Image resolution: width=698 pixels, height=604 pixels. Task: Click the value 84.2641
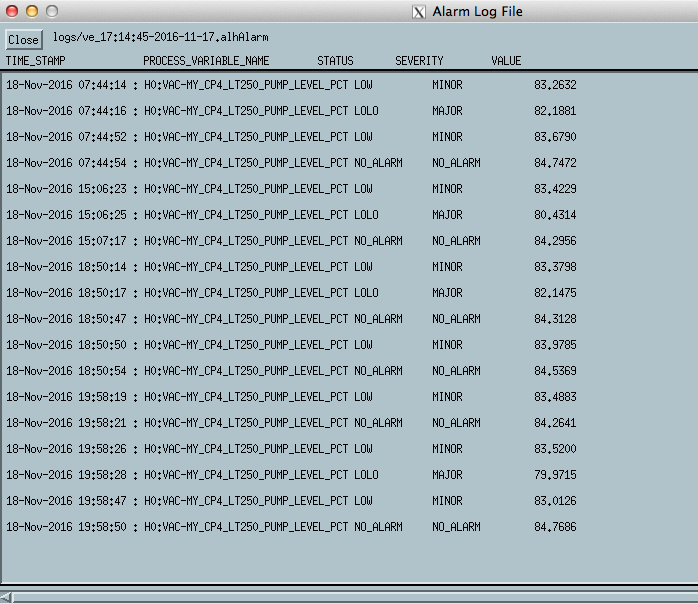tap(555, 422)
